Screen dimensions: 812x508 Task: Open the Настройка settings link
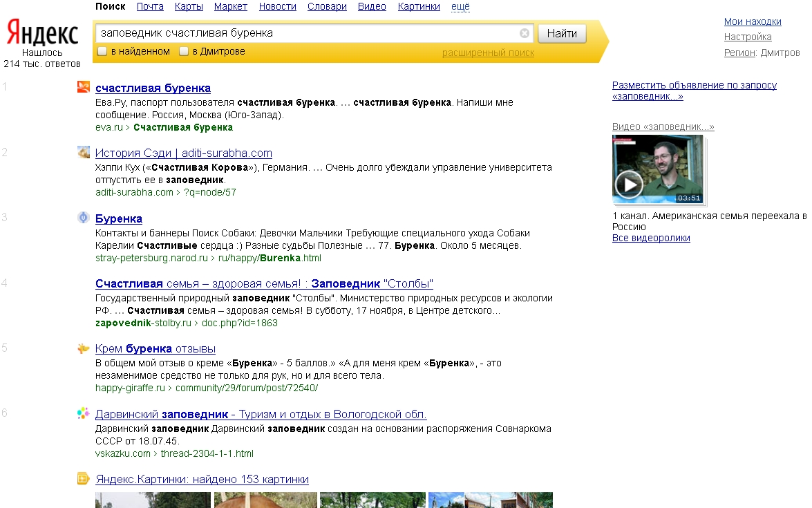(748, 37)
